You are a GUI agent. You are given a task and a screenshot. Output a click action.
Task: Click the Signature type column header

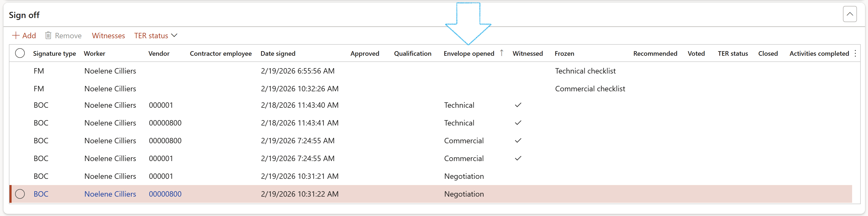pyautogui.click(x=54, y=54)
